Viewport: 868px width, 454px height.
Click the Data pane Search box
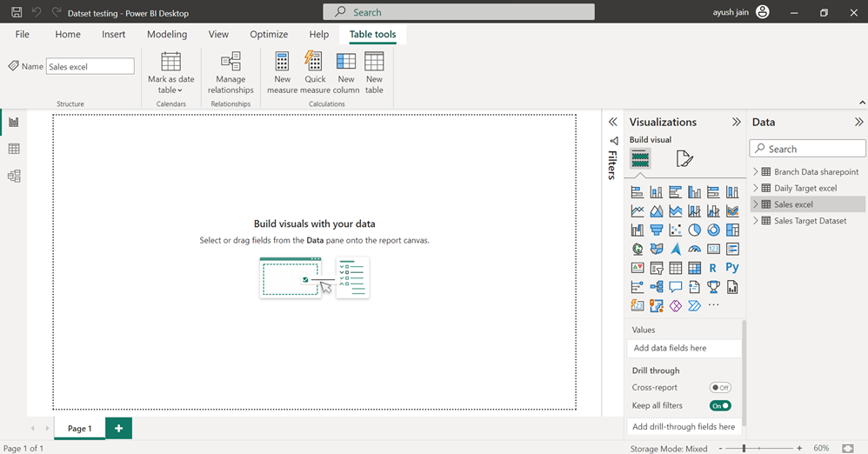(x=807, y=149)
